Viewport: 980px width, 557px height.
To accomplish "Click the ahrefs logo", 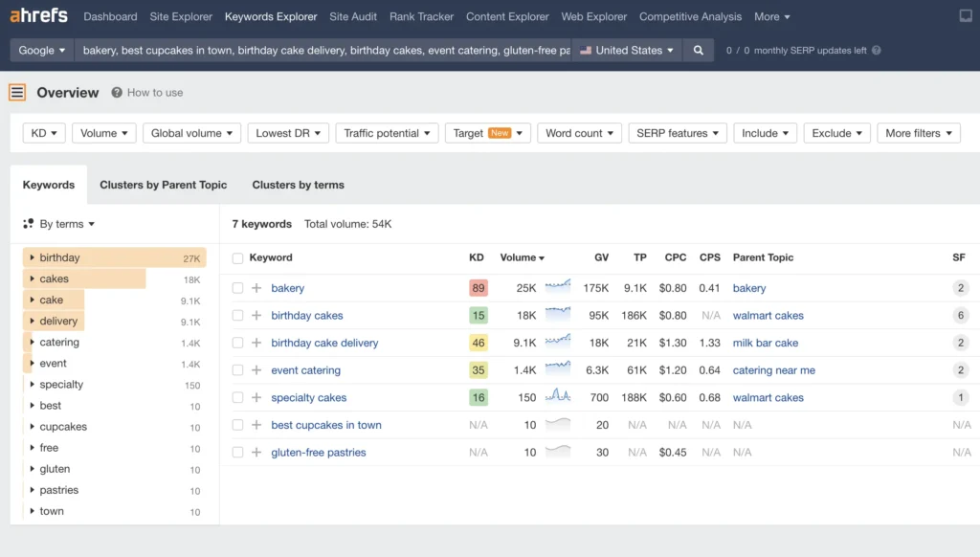I will 38,15.
